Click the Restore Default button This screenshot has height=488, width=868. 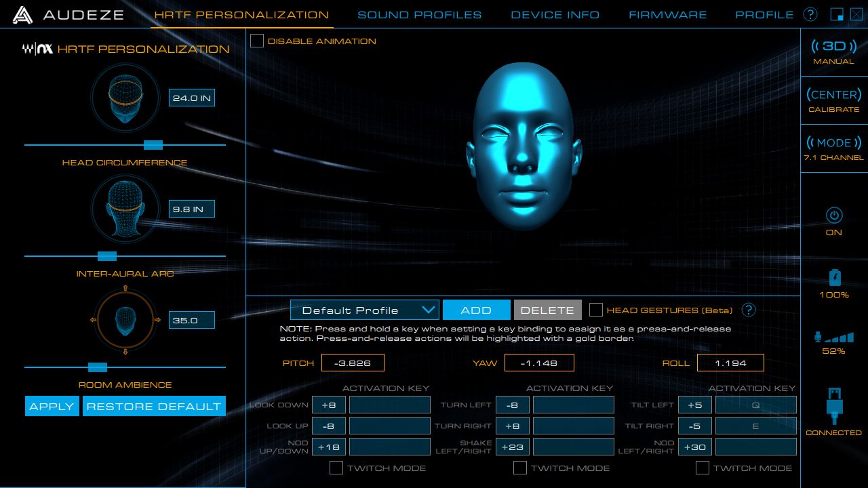[154, 406]
